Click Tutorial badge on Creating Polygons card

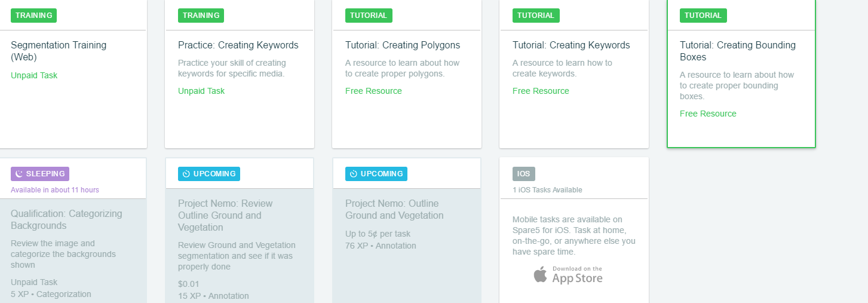tap(368, 16)
